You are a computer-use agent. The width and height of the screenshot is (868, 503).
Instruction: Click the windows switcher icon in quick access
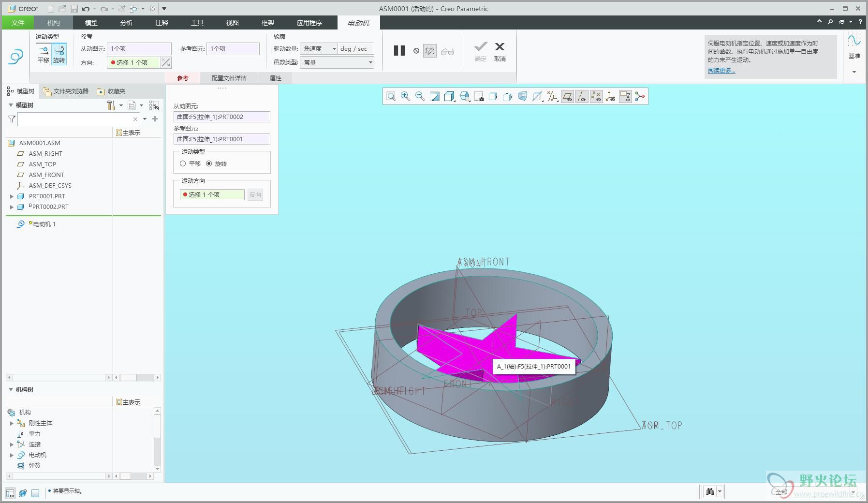tap(134, 9)
